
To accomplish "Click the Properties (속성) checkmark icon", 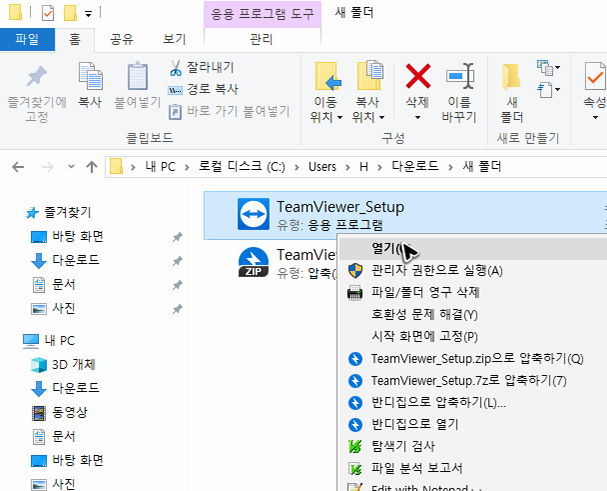I will pyautogui.click(x=595, y=77).
